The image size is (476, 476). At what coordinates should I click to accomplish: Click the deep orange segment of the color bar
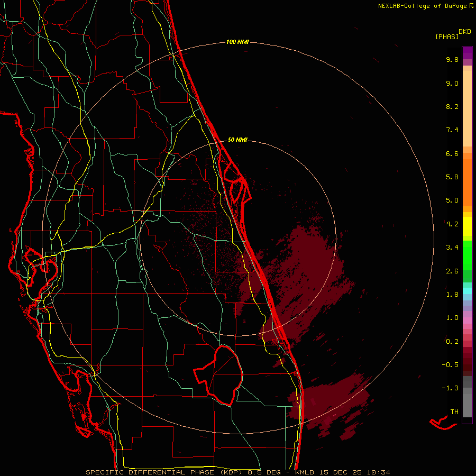(x=467, y=182)
